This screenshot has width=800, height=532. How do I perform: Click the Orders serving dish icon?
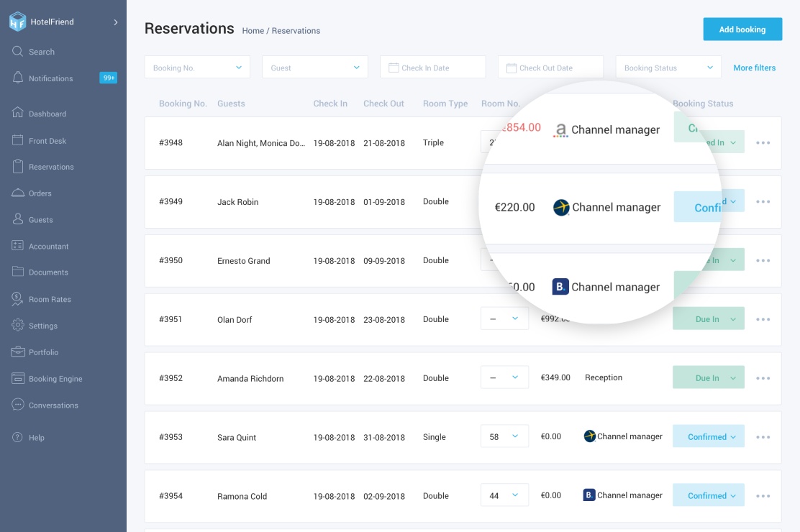[17, 193]
